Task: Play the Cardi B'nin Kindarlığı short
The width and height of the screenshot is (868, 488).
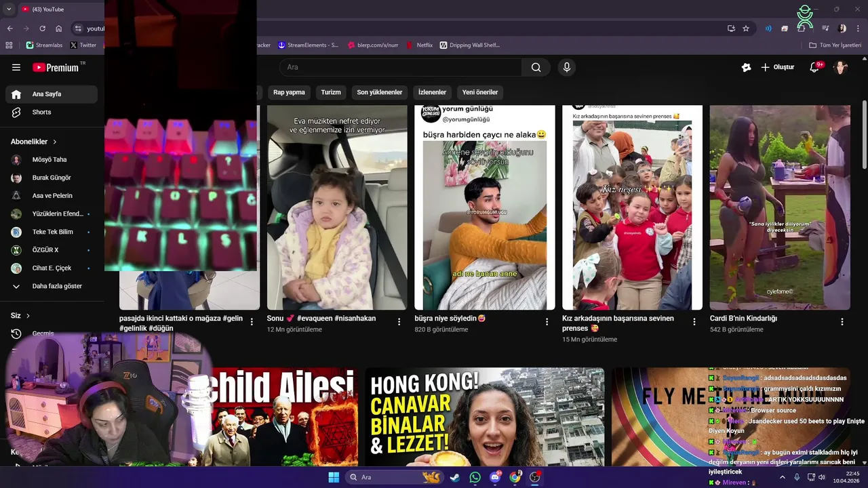Action: point(780,207)
